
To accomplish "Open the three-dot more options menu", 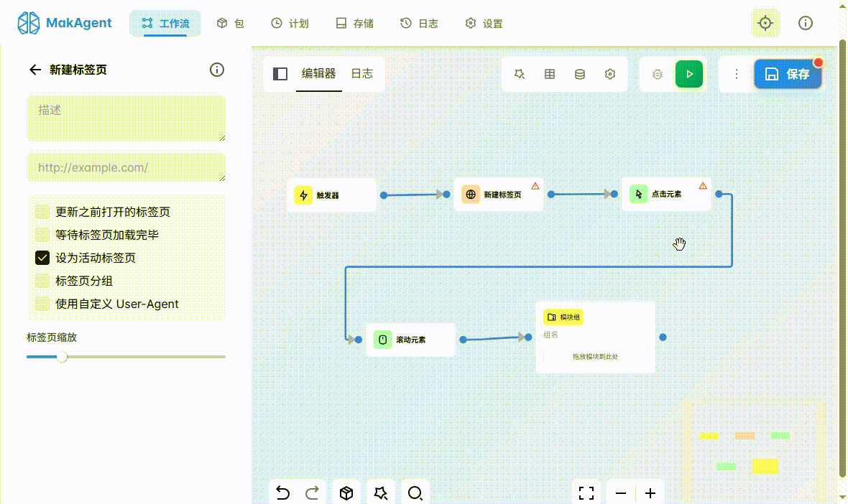I will coord(736,74).
